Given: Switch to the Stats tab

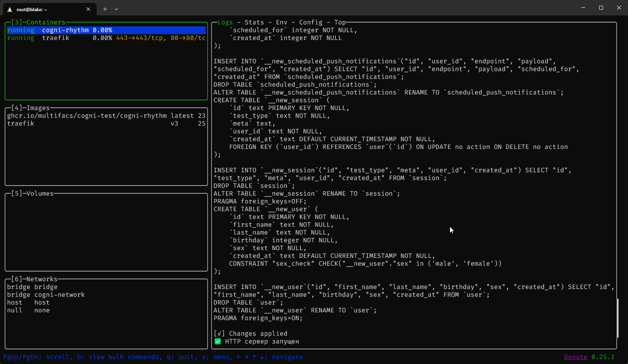Looking at the screenshot, I should 254,22.
